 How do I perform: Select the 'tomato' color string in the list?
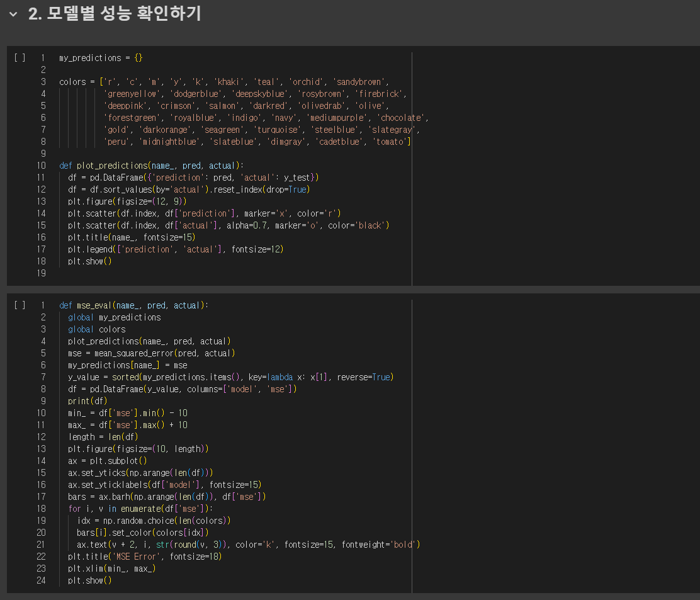click(x=392, y=141)
